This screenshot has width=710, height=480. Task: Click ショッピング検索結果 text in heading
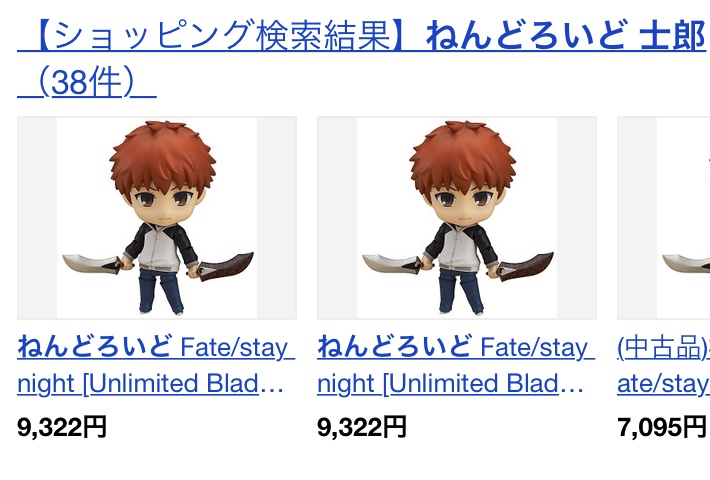[x=223, y=35]
